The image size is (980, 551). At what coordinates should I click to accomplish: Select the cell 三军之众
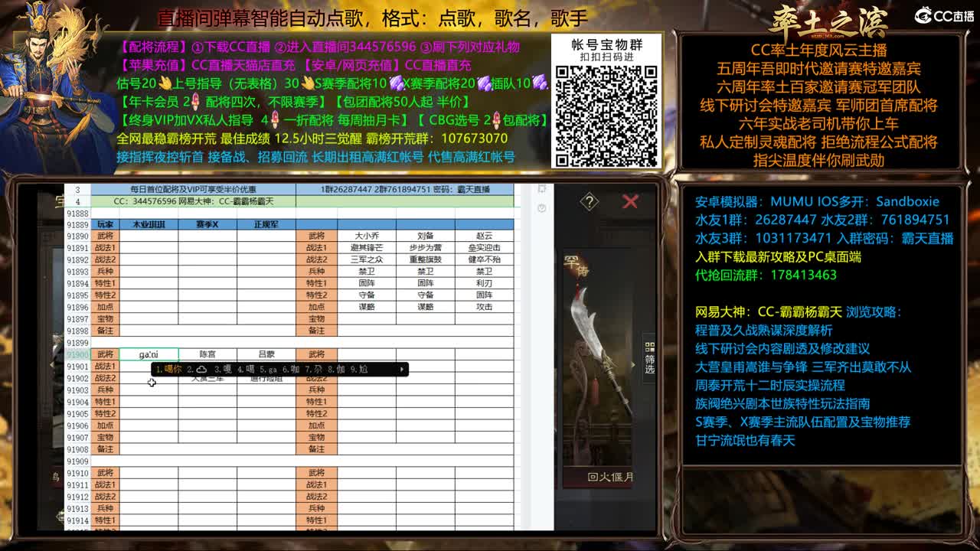pos(367,259)
